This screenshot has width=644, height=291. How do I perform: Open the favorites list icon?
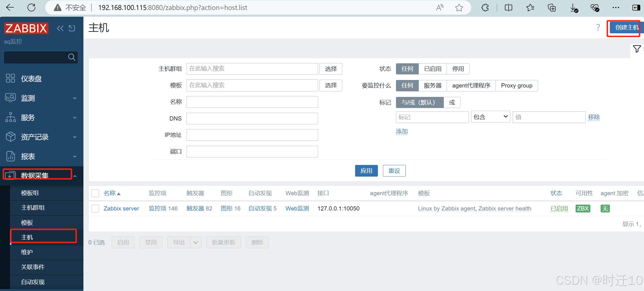530,7
